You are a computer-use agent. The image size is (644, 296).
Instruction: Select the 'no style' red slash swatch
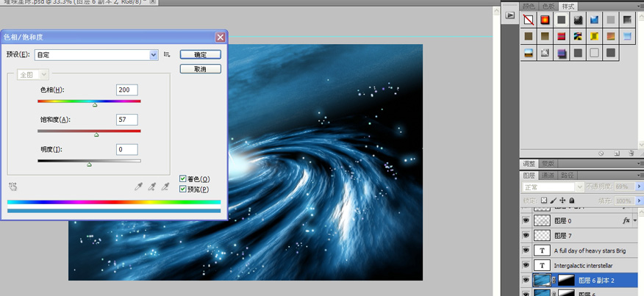[529, 19]
